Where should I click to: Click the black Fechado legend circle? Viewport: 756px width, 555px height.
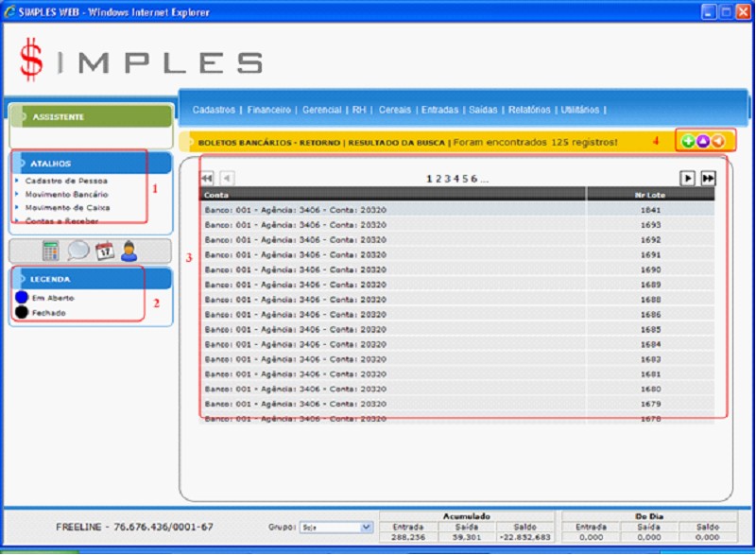coord(22,312)
